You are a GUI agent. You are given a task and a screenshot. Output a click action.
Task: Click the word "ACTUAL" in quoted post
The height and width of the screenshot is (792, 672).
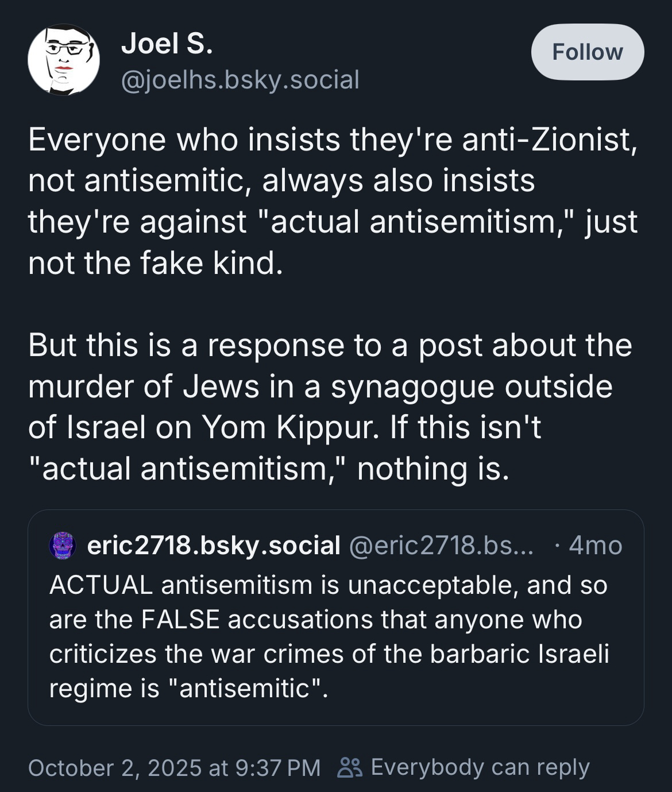pyautogui.click(x=101, y=585)
